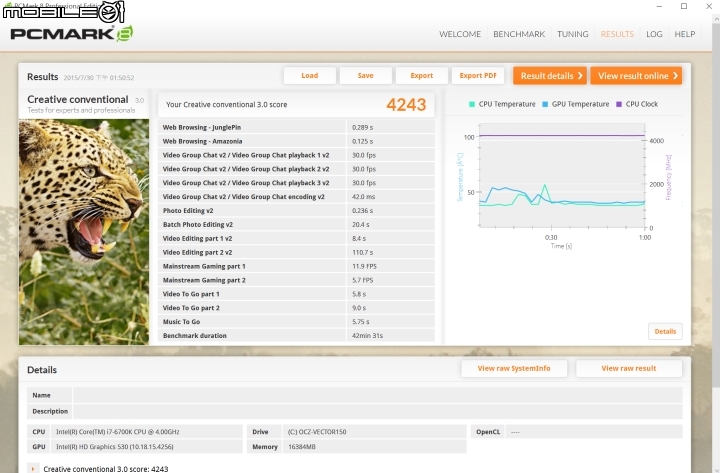
Task: Maximize the PCMark window
Action: (x=684, y=6)
